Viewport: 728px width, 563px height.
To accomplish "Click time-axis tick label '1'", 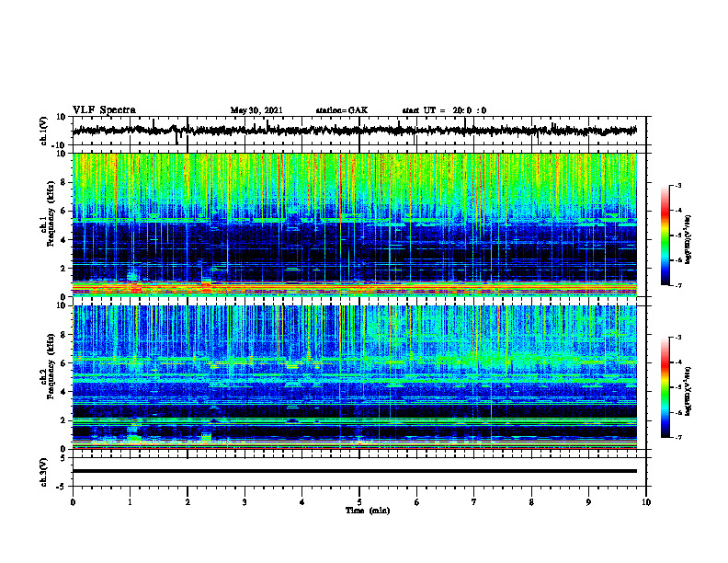I will point(130,502).
